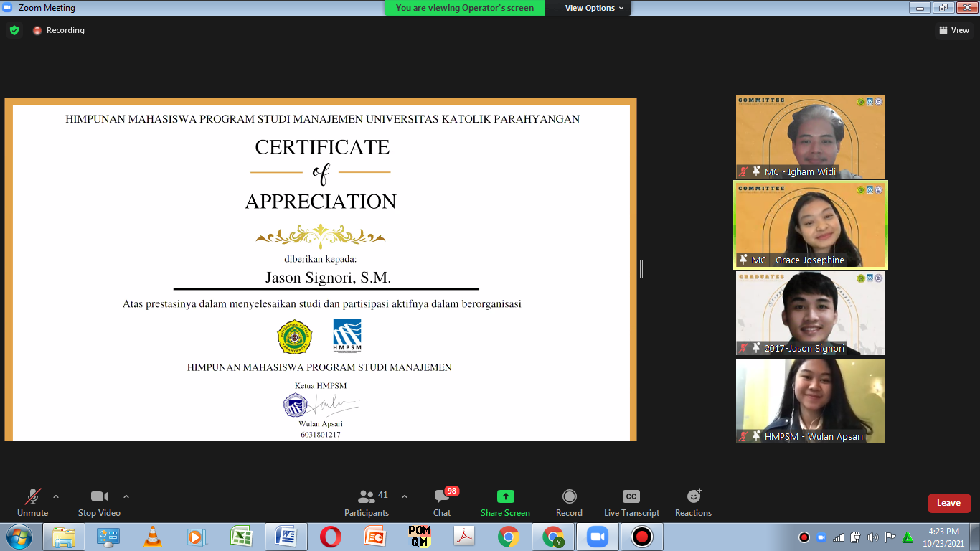The width and height of the screenshot is (980, 551).
Task: Expand audio options arrow beside Unmute
Action: [x=56, y=496]
